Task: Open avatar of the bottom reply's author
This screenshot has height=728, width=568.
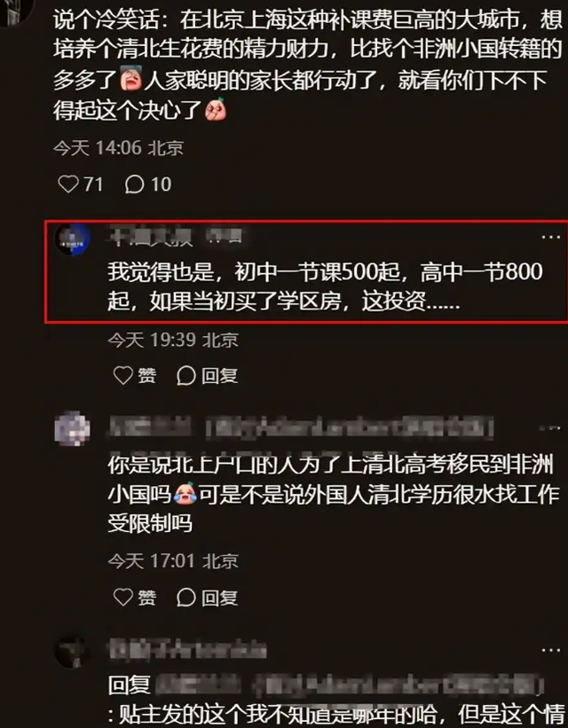Action: click(73, 651)
